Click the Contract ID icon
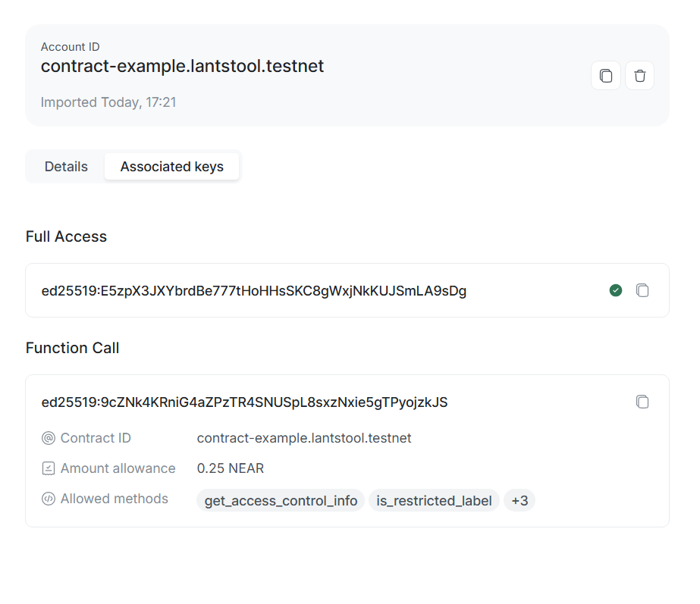This screenshot has width=700, height=604. click(x=49, y=438)
